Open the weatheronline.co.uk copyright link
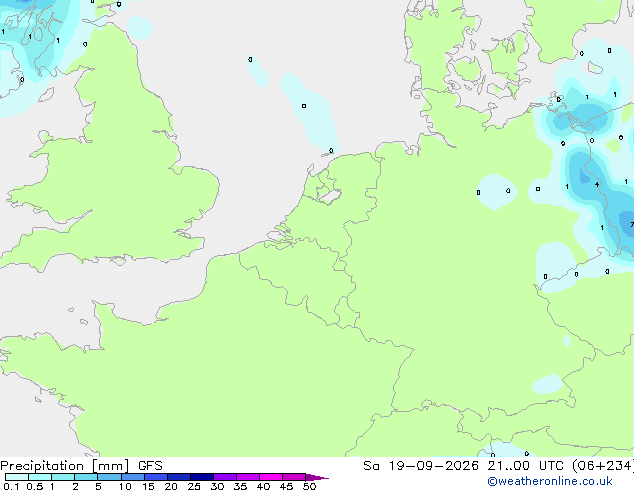Viewport: 634px width, 490px height. (550, 481)
